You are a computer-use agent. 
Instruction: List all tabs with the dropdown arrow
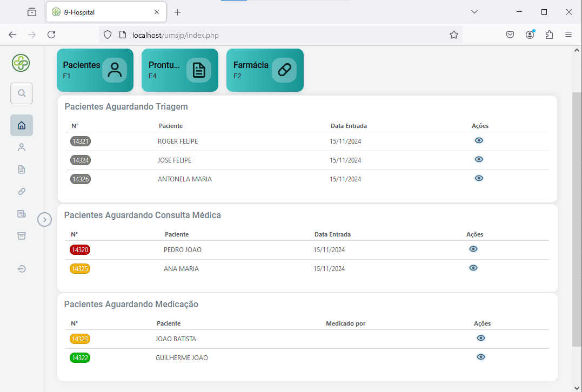pos(474,12)
